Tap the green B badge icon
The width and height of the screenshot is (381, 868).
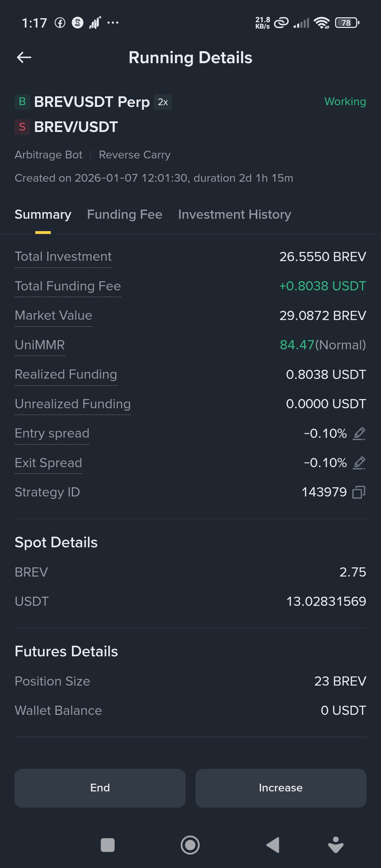tap(22, 102)
